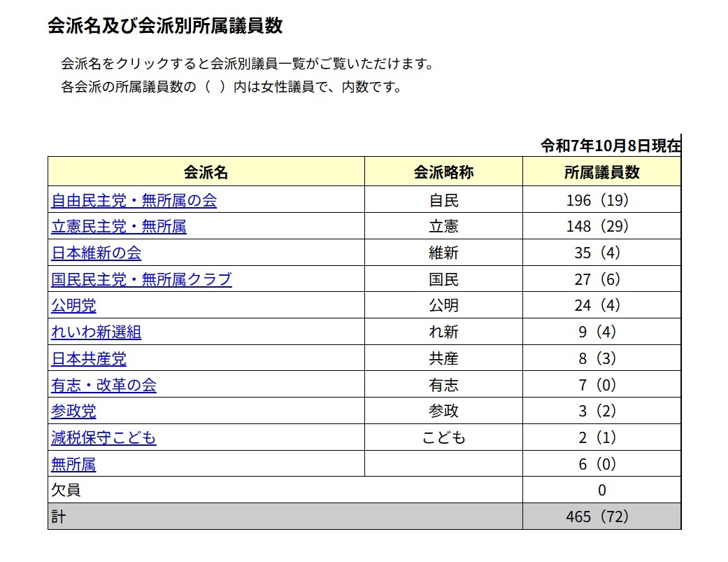Click the member count 196（19）
The width and height of the screenshot is (728, 562).
[x=597, y=200]
